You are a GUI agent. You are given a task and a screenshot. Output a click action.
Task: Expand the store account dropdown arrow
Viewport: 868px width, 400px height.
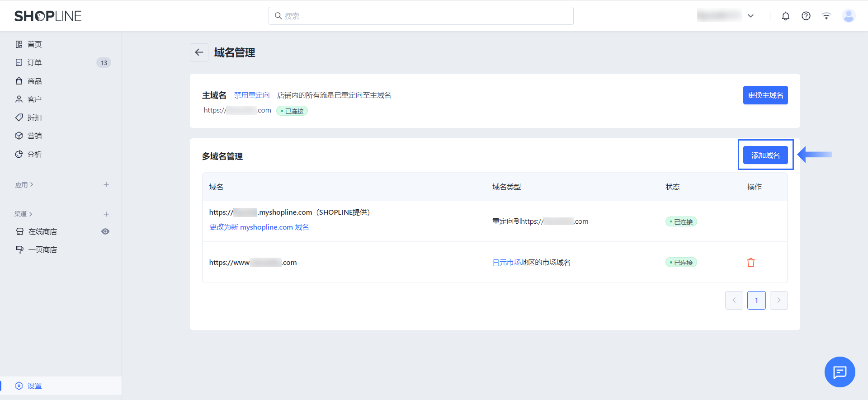[751, 16]
